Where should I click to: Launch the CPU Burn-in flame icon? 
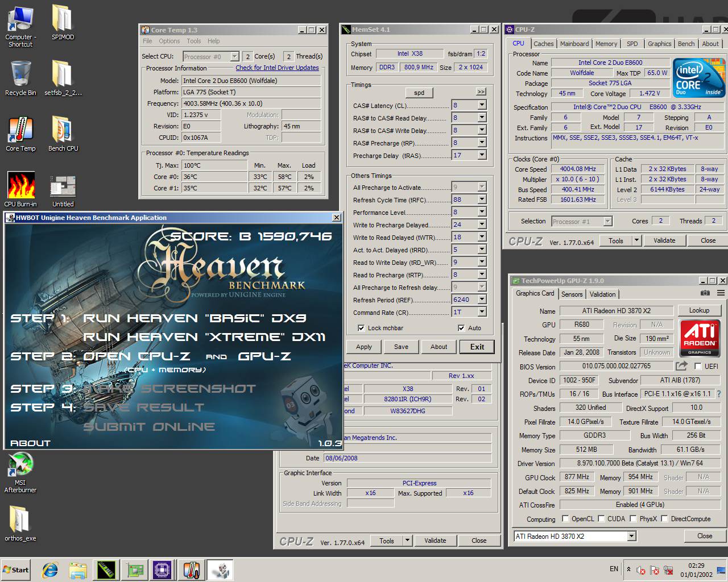click(20, 189)
